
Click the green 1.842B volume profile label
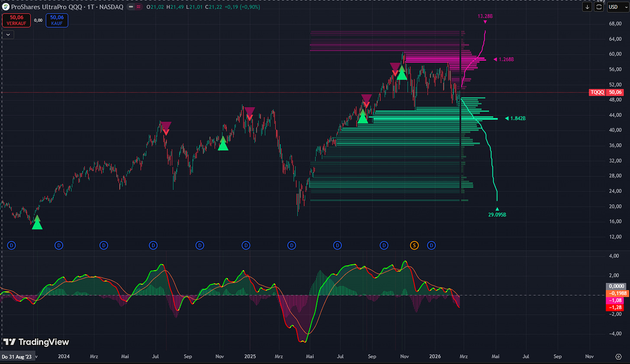tap(518, 118)
